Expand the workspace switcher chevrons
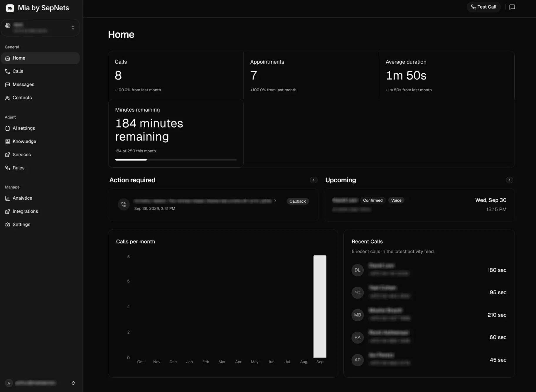The height and width of the screenshot is (392, 536). 73,28
